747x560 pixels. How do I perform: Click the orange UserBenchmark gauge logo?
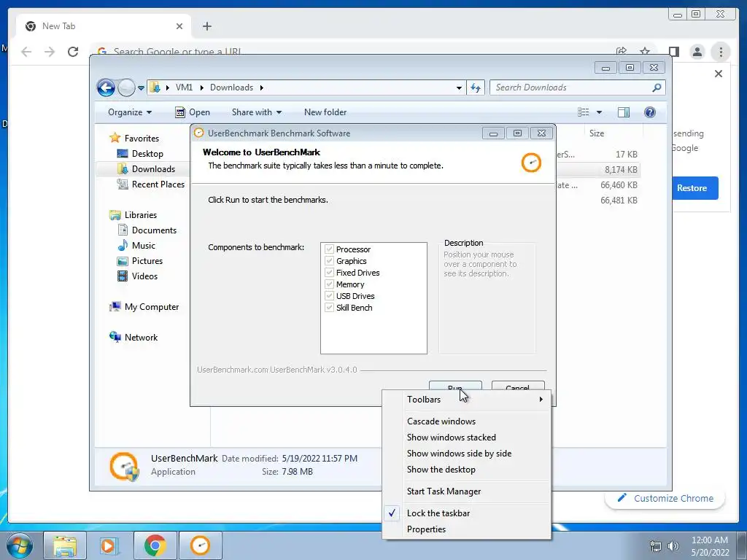coord(531,163)
